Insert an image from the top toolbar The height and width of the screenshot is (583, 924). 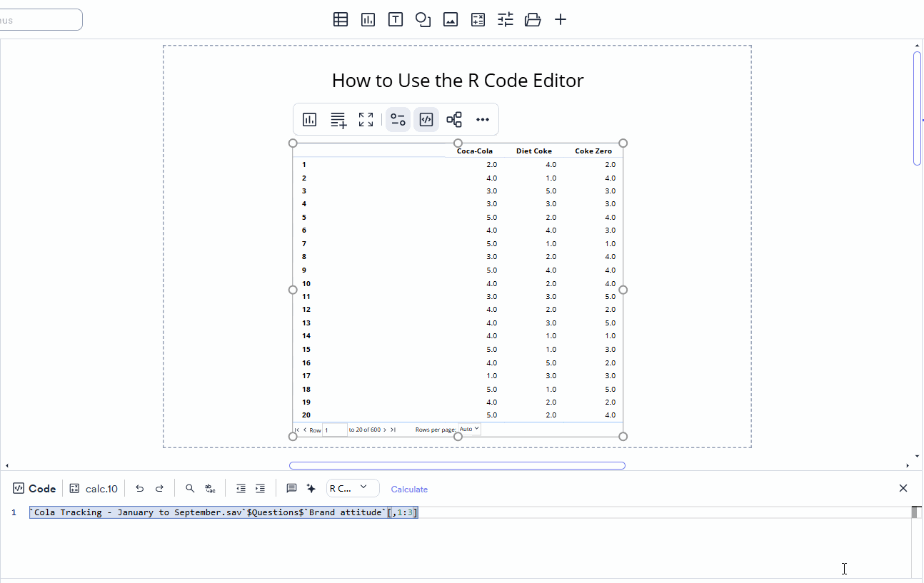pyautogui.click(x=451, y=20)
